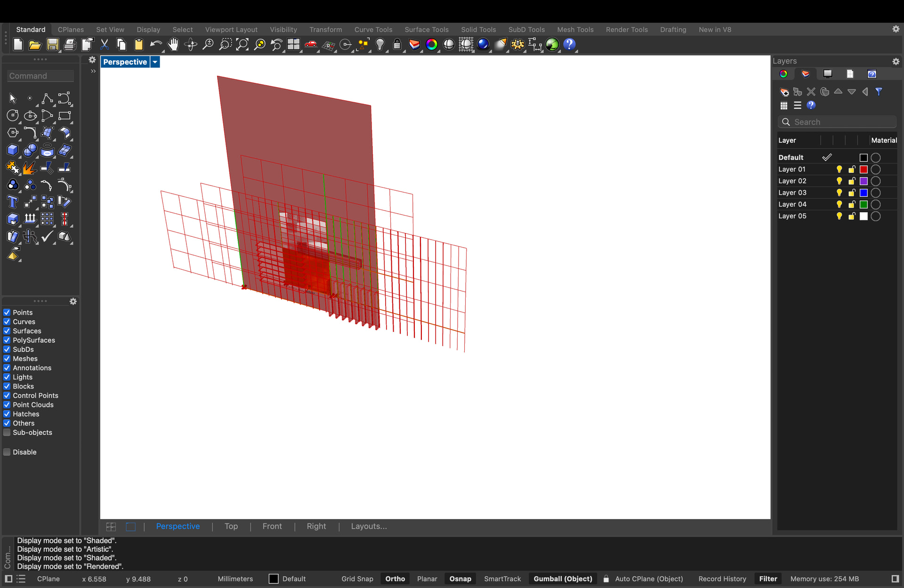904x588 pixels.
Task: Click Layer 04 green color swatch
Action: 864,204
